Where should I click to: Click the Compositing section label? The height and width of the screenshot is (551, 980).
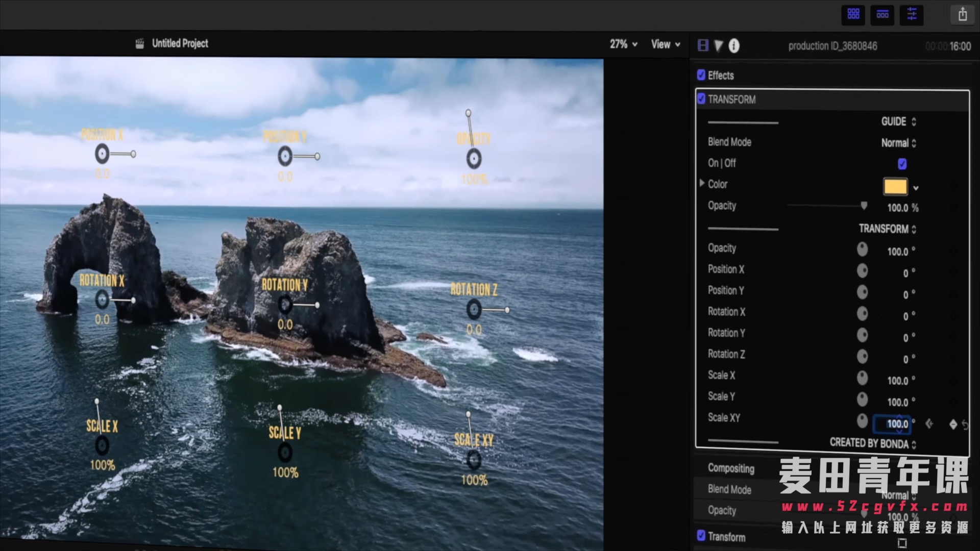[731, 468]
